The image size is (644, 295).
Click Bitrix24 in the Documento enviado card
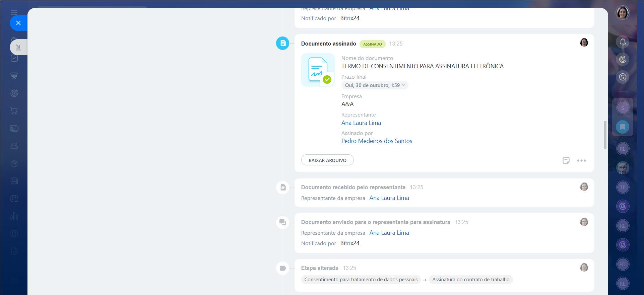[x=350, y=243]
